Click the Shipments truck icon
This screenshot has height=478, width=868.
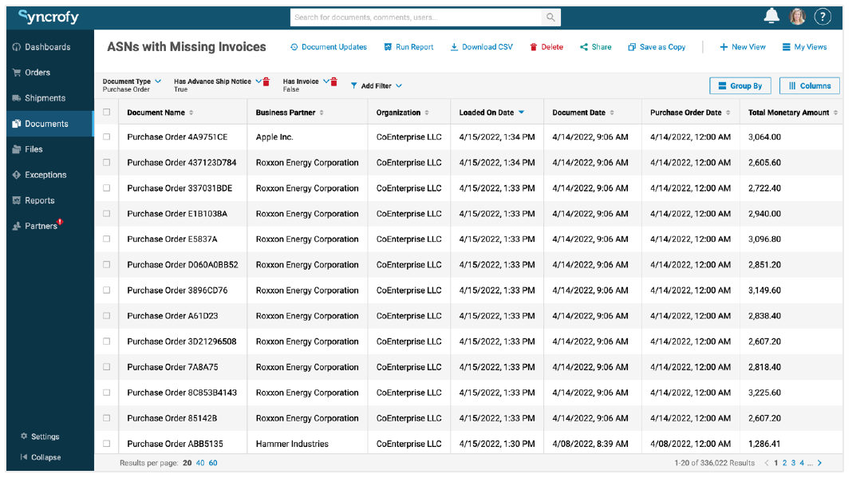point(17,98)
